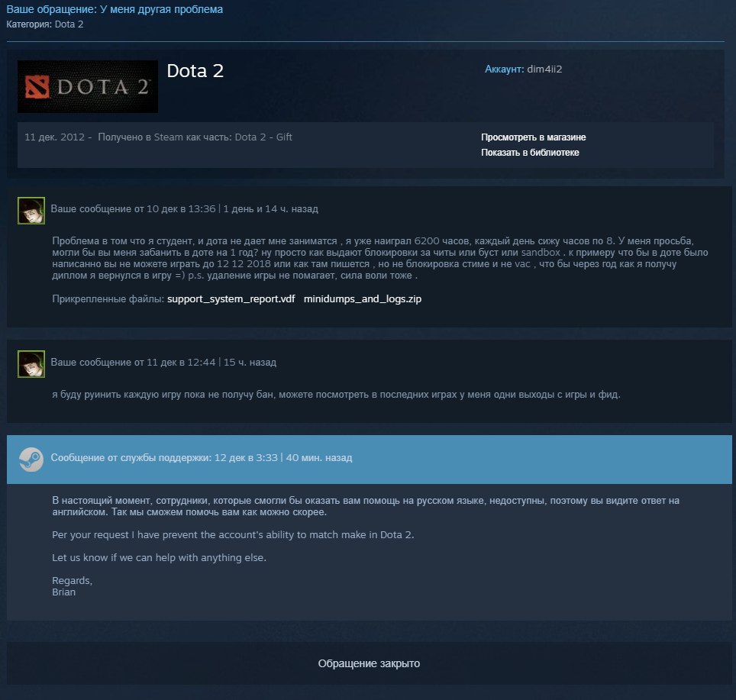Viewport: 736px width, 700px height.
Task: Click the account name dim4ii2
Action: click(544, 69)
